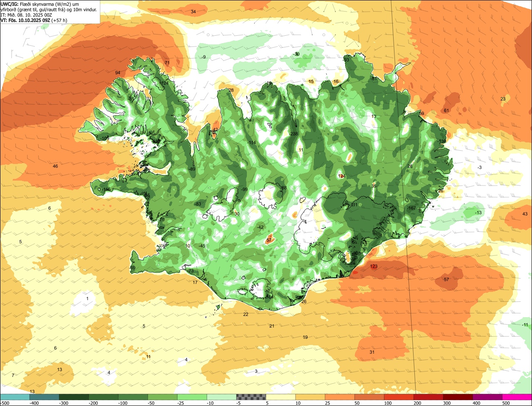Click the red-orange 100 to 200 swatch
The width and height of the screenshot is (532, 406).
pyautogui.click(x=399, y=397)
